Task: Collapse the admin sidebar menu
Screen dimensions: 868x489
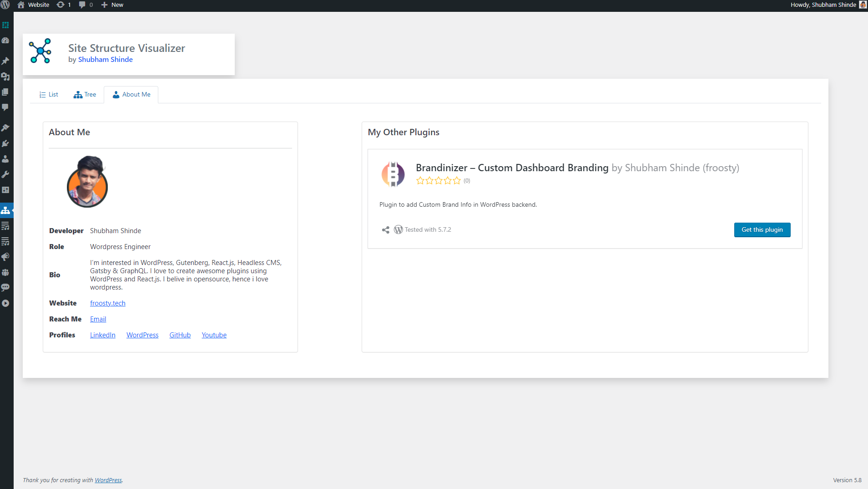Action: tap(5, 303)
